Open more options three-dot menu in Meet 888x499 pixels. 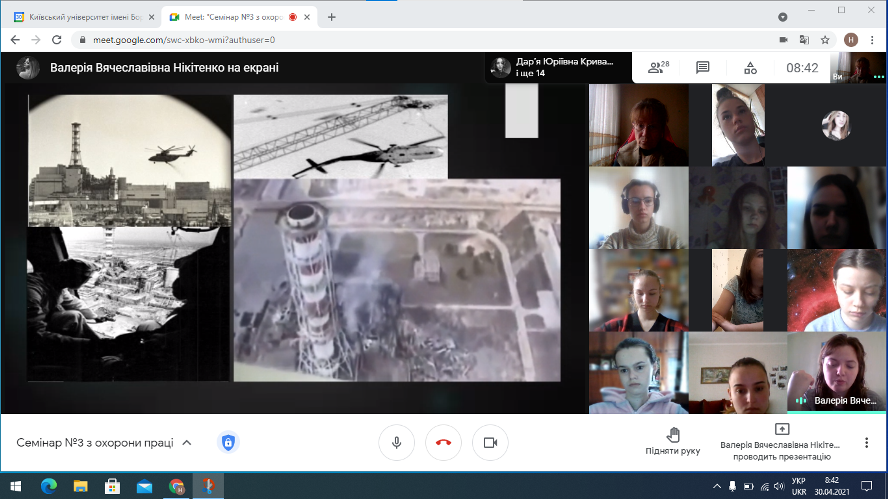tap(866, 442)
